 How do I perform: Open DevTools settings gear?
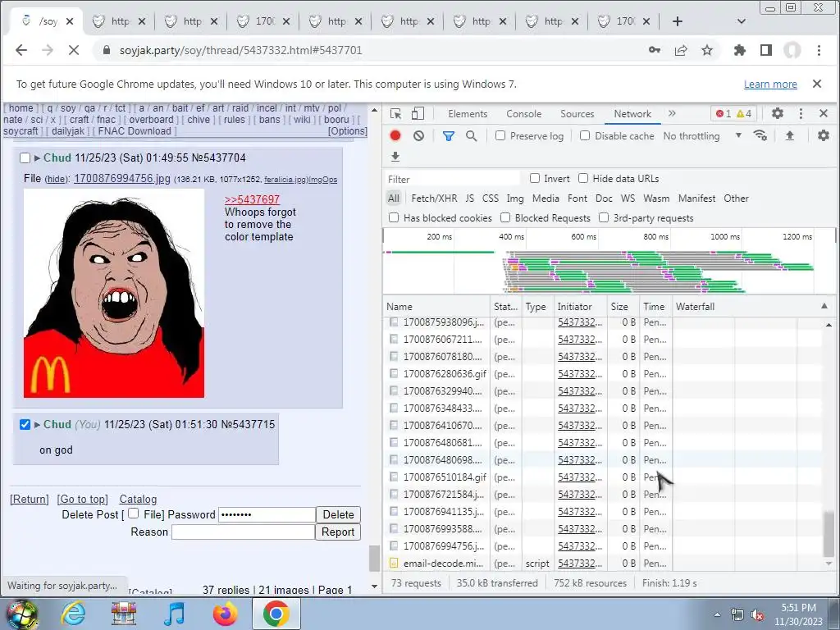pos(778,113)
